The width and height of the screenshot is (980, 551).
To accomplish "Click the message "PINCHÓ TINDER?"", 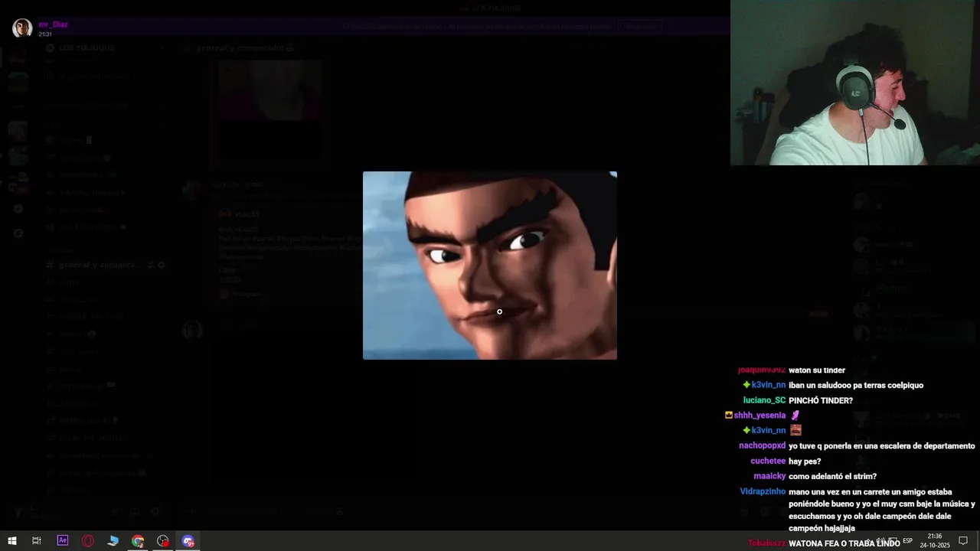I will click(x=821, y=400).
